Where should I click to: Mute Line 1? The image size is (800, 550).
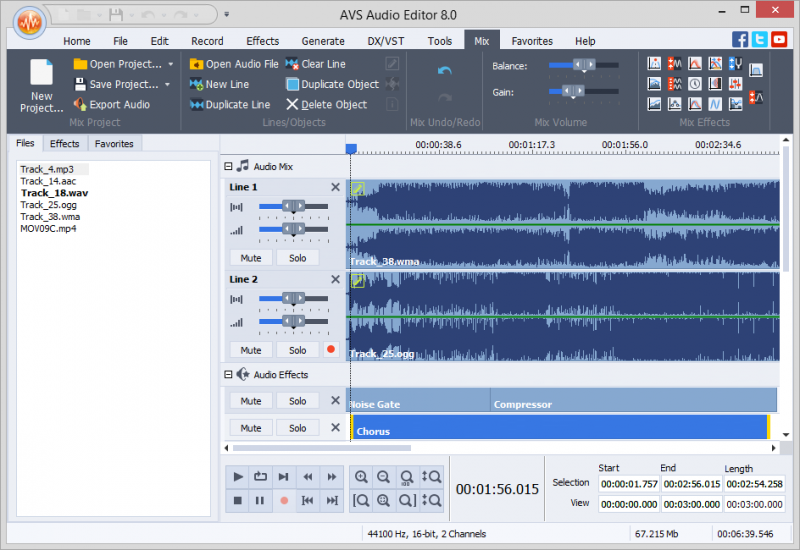pyautogui.click(x=251, y=258)
